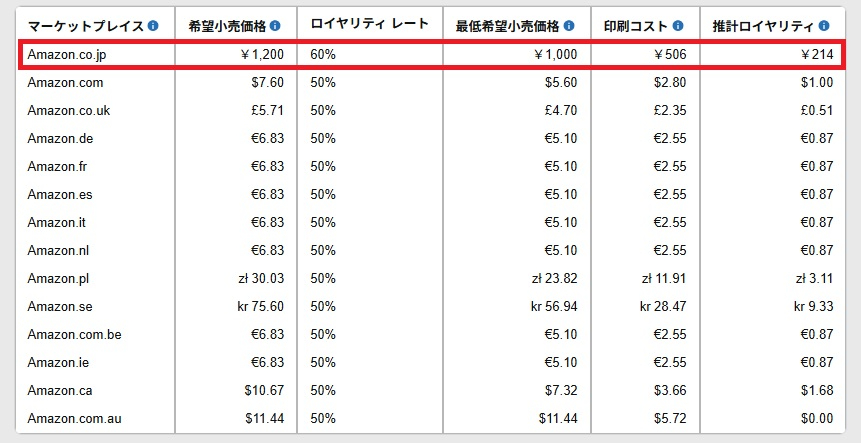The image size is (861, 443).
Task: Click the ¥1,200 list price field
Action: 262,54
